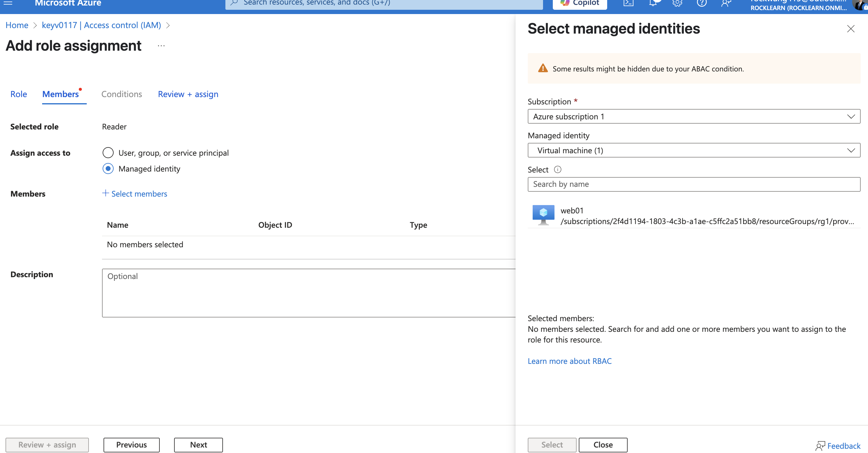Select User, group, or service principal radio
Image resolution: width=868 pixels, height=453 pixels.
(x=108, y=153)
